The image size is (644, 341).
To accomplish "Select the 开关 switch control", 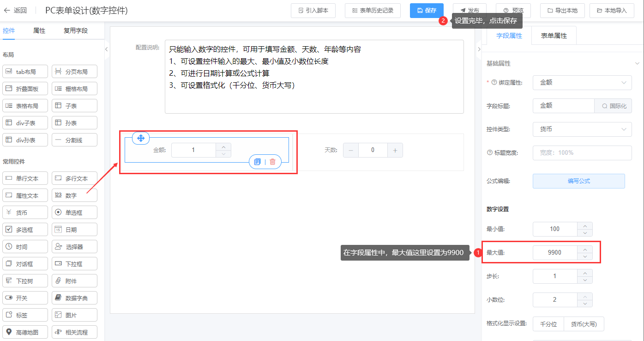I will tap(25, 298).
